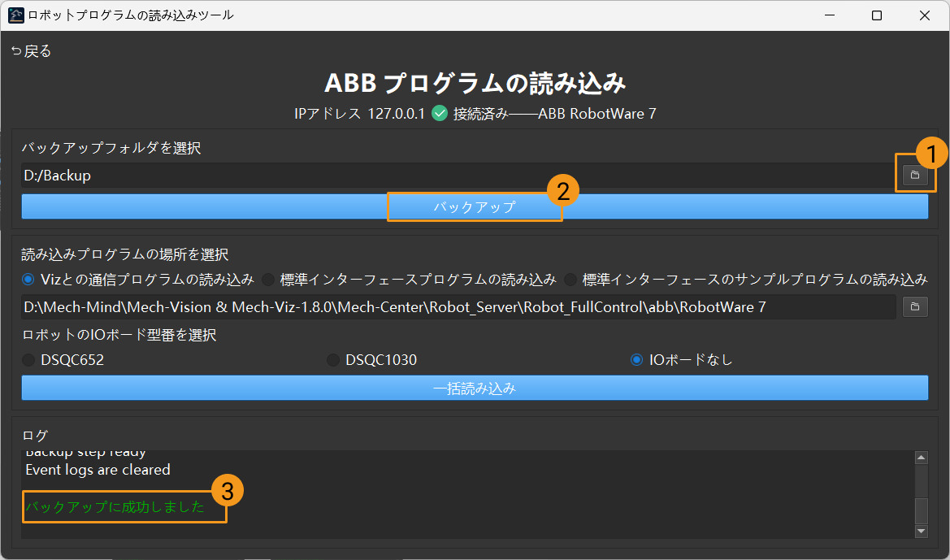Screen dimensions: 950x560
Task: Click the D:/Backup path field
Action: [x=458, y=175]
